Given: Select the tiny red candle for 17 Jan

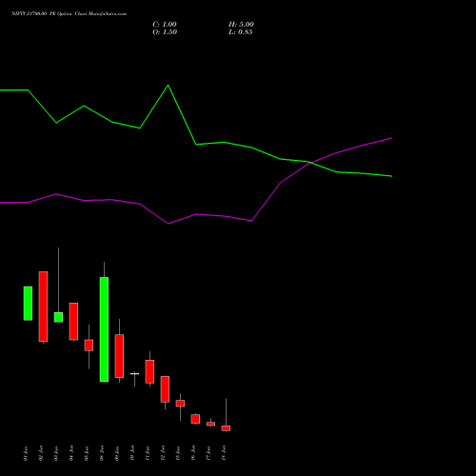Looking at the screenshot, I should click(x=210, y=424).
